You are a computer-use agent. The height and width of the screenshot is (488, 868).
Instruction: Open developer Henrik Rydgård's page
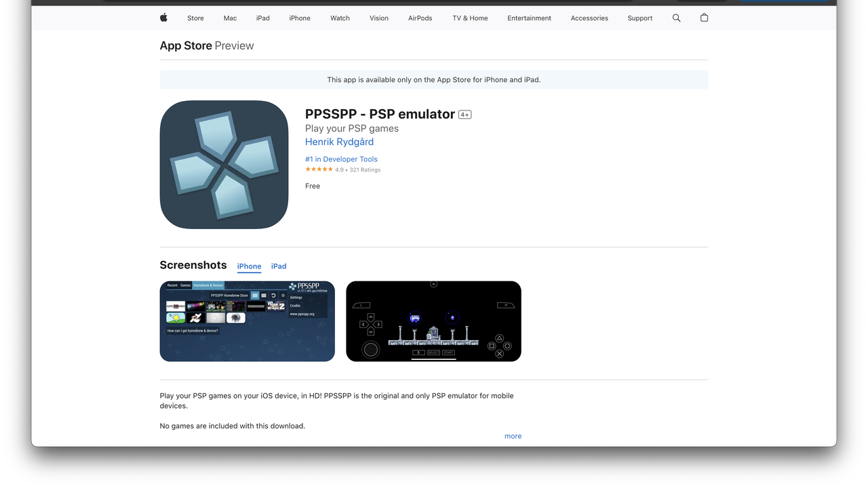(x=339, y=142)
